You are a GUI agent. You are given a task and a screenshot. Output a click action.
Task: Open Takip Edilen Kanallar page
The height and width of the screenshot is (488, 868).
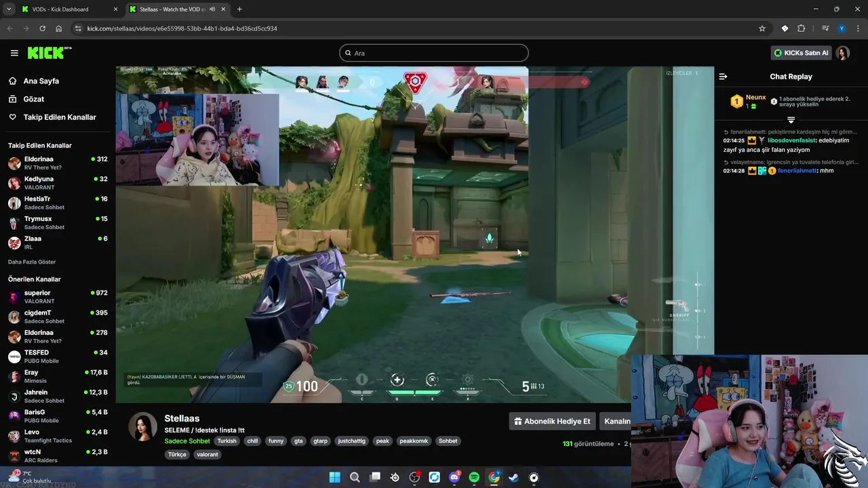point(52,117)
